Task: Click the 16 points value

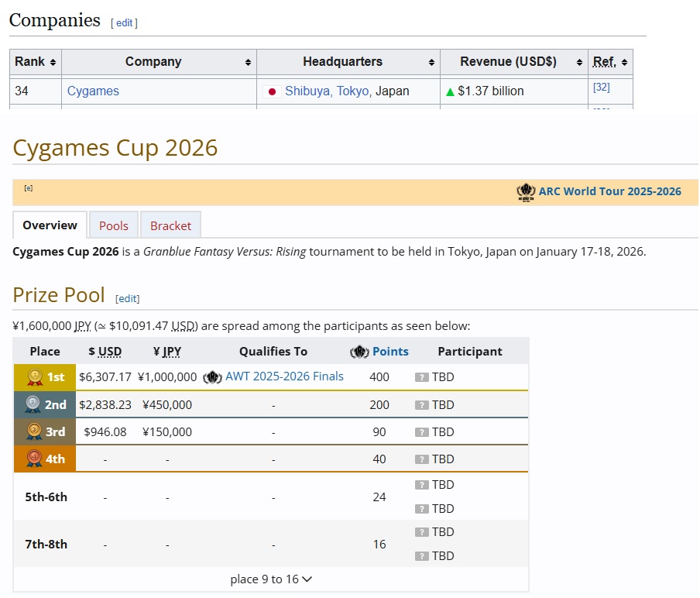Action: [x=379, y=545]
